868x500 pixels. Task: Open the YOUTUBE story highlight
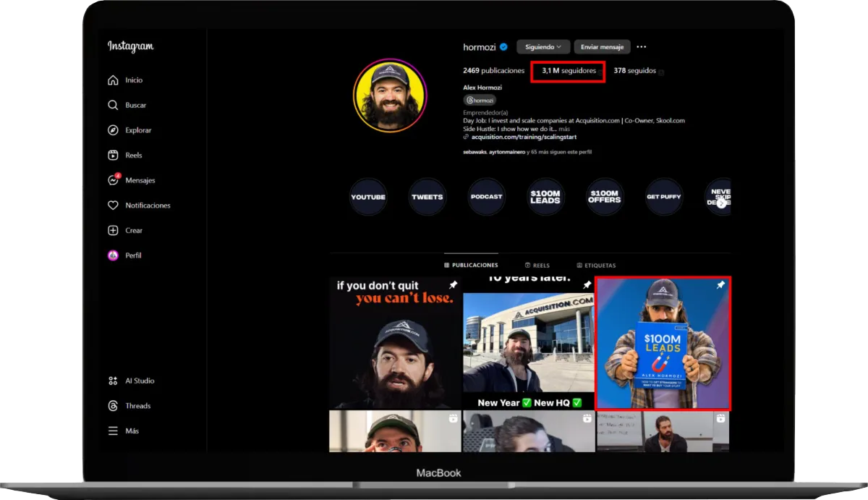pyautogui.click(x=368, y=197)
